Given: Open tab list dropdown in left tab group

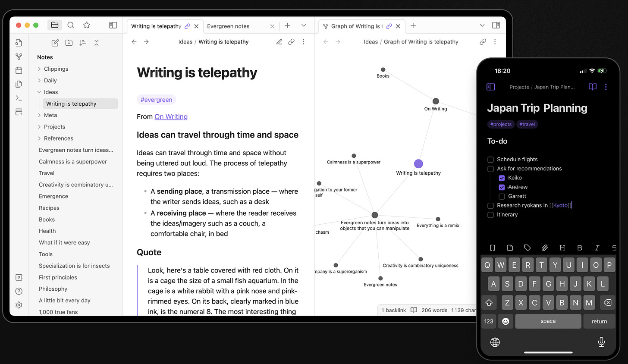Looking at the screenshot, I should (304, 25).
